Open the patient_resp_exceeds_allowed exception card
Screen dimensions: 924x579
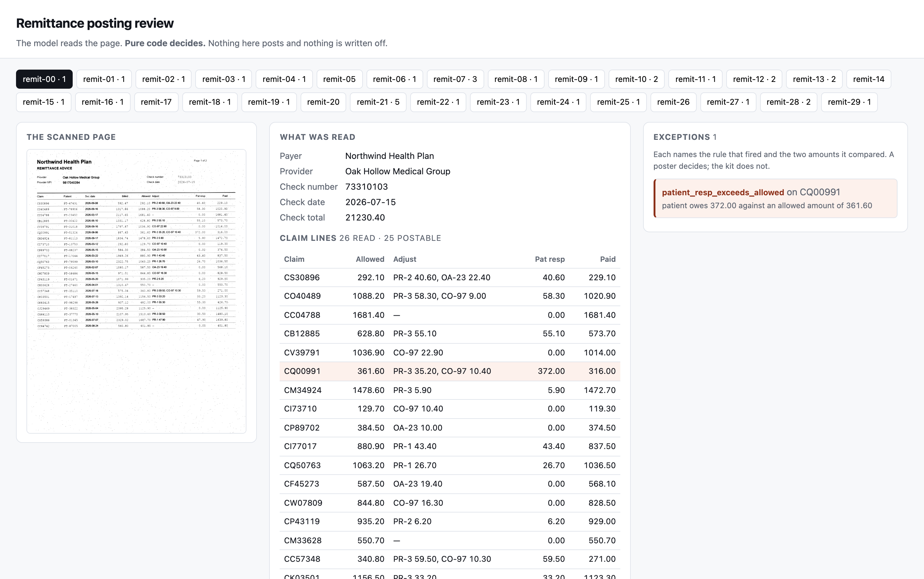(776, 198)
